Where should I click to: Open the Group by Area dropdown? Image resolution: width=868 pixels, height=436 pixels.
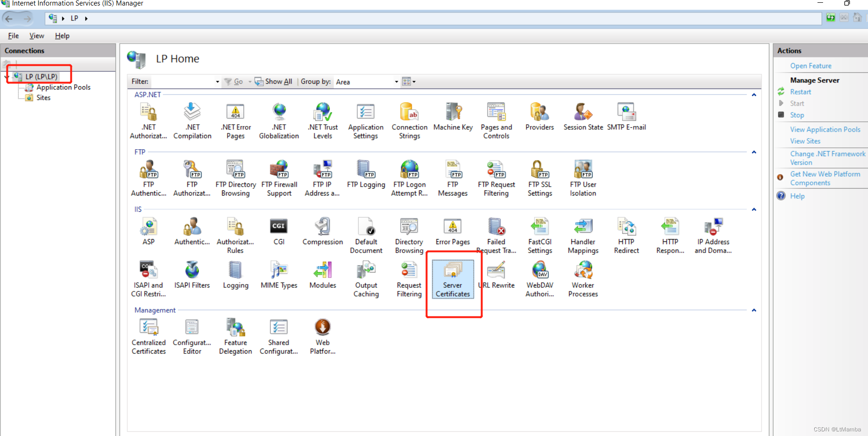coord(396,82)
